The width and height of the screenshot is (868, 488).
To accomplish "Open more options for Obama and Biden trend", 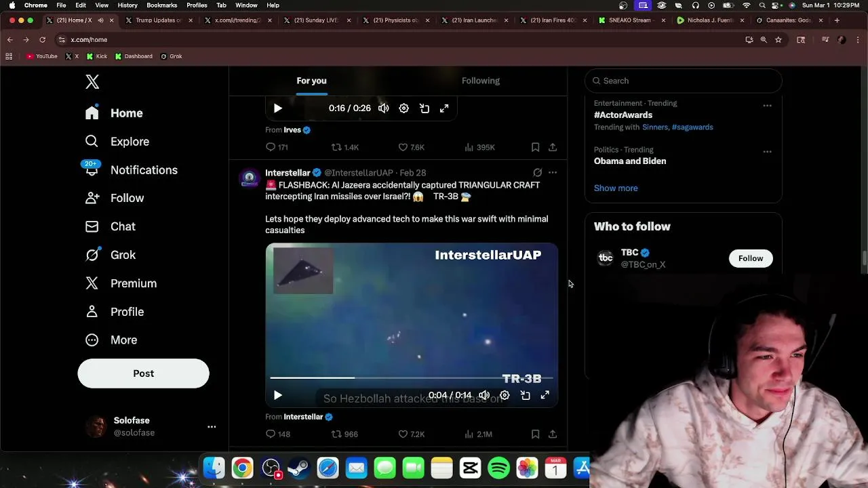I will [767, 152].
